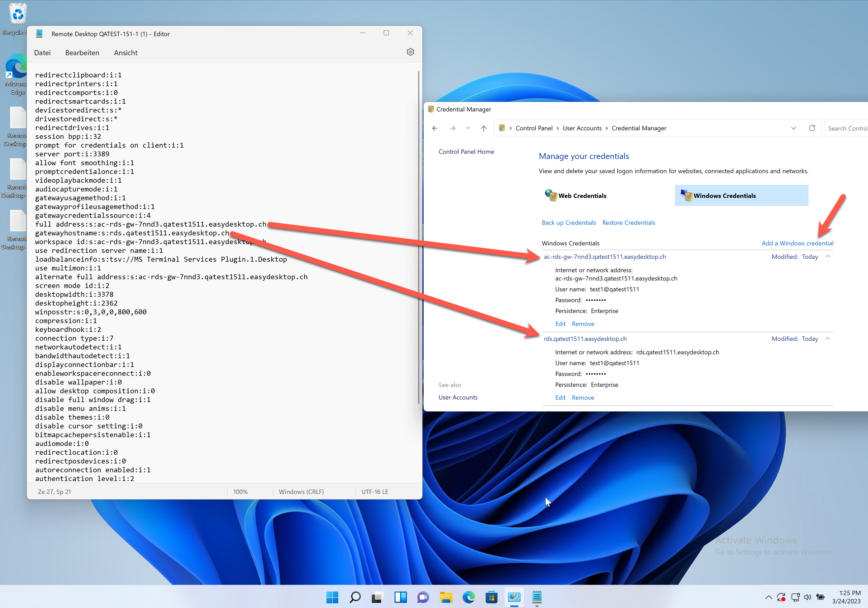Click Restore Credentials link
The height and width of the screenshot is (608, 868).
point(628,222)
